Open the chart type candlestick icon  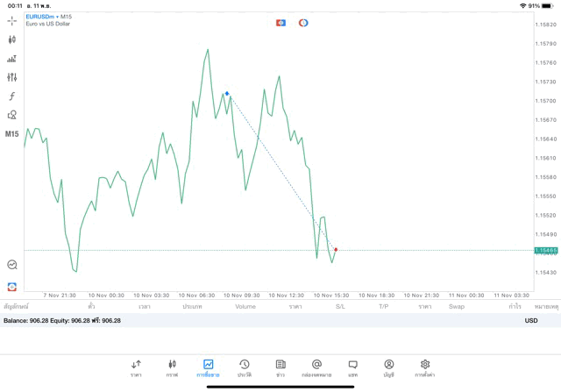12,39
